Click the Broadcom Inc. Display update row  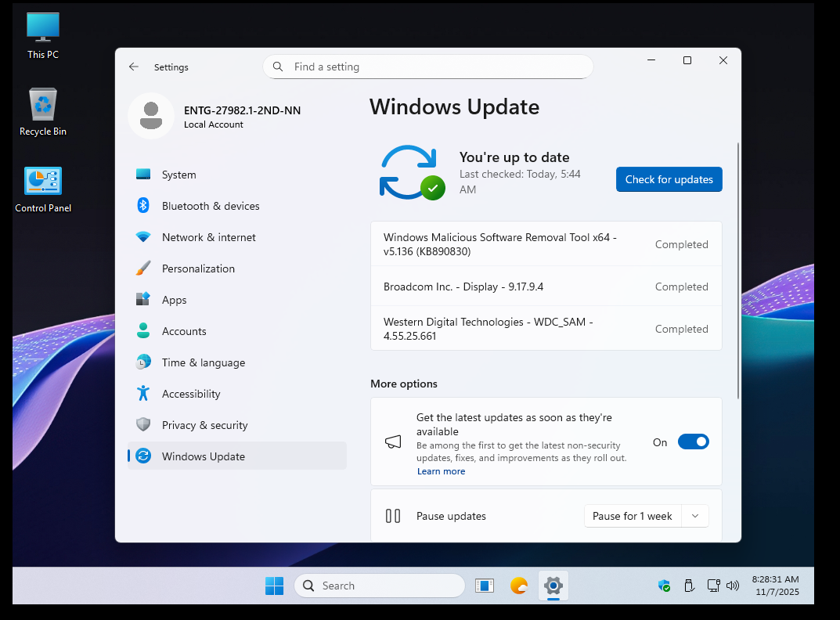click(x=546, y=287)
